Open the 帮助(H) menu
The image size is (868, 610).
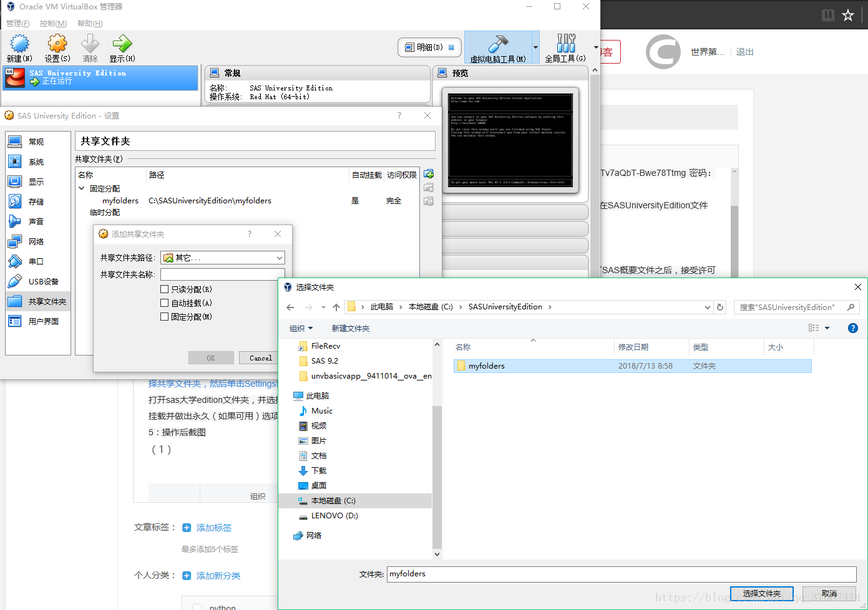[90, 23]
